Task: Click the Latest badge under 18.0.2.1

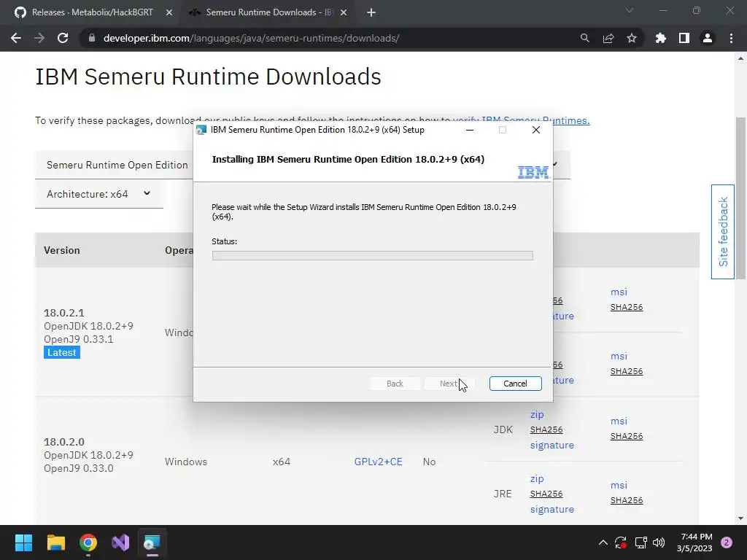Action: pyautogui.click(x=62, y=352)
